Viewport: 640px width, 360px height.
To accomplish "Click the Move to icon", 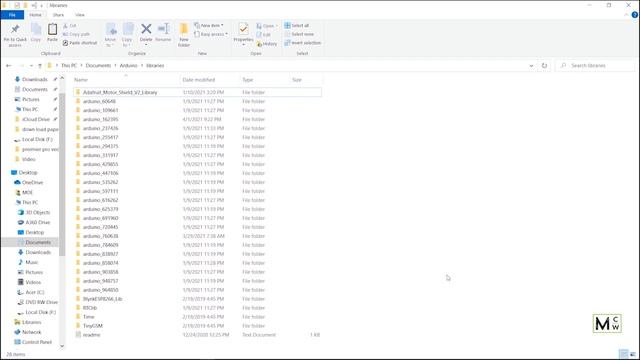I will pyautogui.click(x=111, y=29).
